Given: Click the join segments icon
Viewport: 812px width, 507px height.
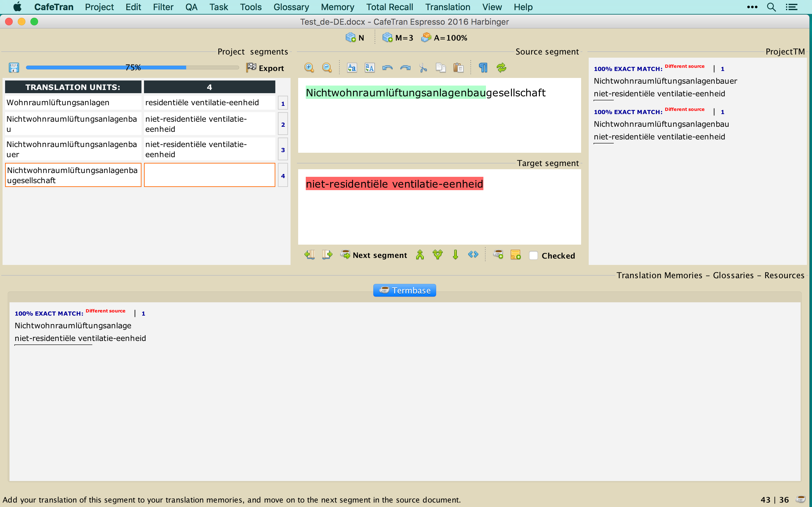Looking at the screenshot, I should [x=419, y=255].
